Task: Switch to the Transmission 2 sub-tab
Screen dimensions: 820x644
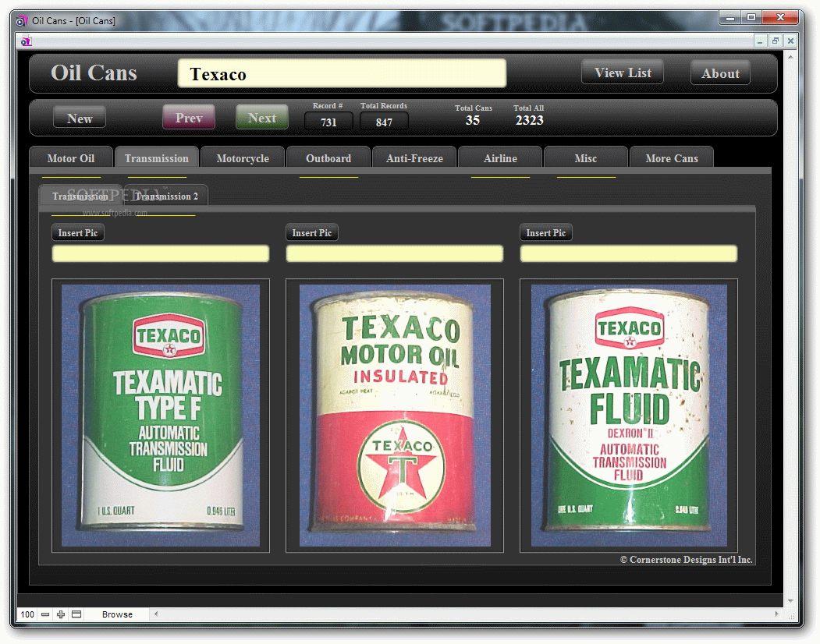Action: click(166, 196)
